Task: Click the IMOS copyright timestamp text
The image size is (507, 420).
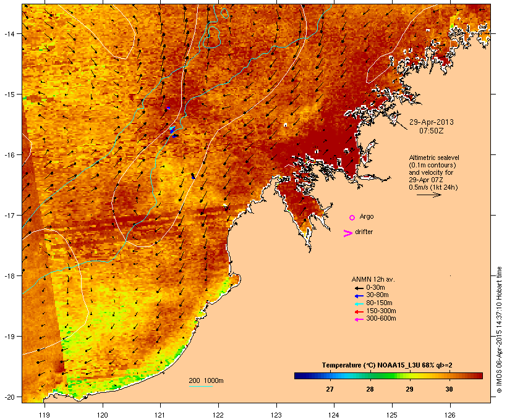Action: [x=499, y=330]
